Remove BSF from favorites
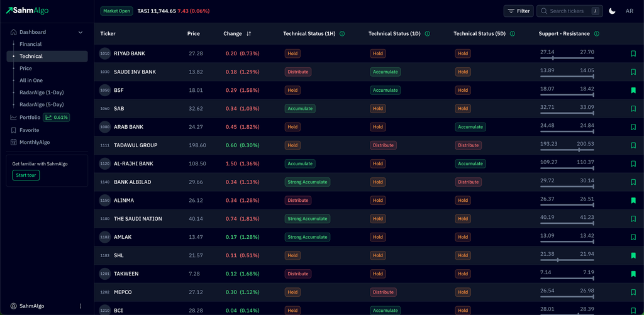The image size is (644, 315). click(x=633, y=91)
